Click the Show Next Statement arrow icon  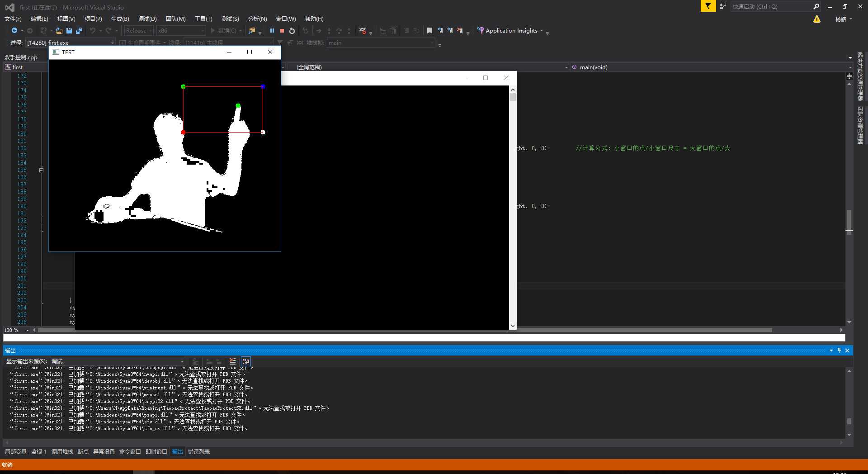pos(319,31)
